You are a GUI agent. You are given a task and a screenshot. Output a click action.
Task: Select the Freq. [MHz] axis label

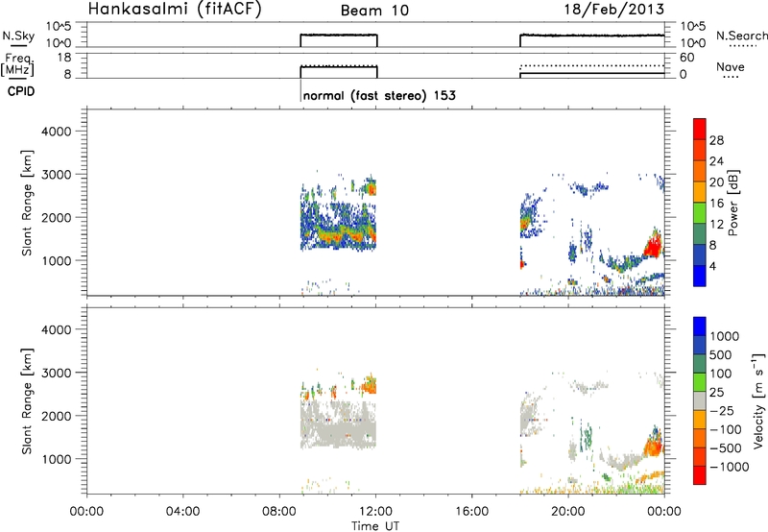[x=19, y=65]
